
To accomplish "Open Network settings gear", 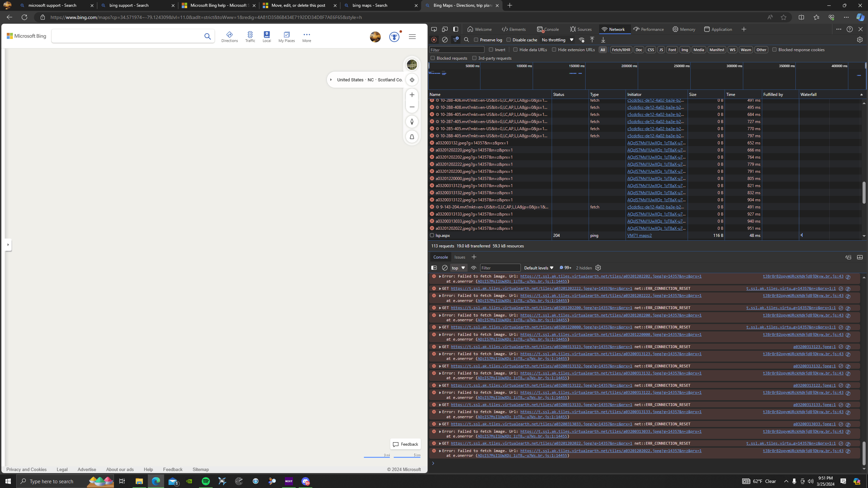I will pyautogui.click(x=860, y=40).
